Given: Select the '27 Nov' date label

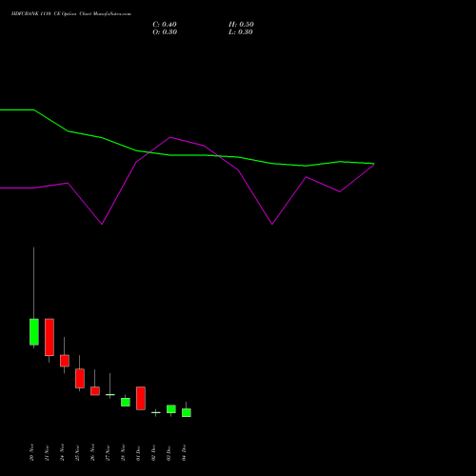Looking at the screenshot, I should [108, 452].
